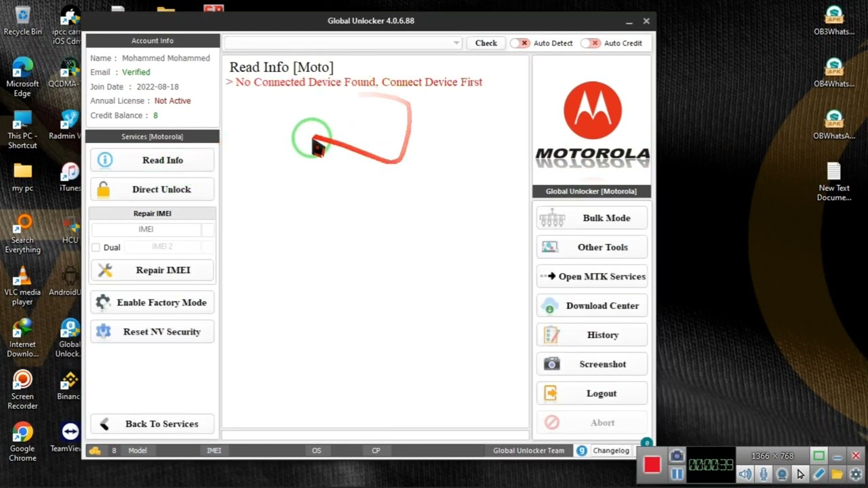Stop recording with the red square button
The height and width of the screenshot is (488, 868).
652,464
